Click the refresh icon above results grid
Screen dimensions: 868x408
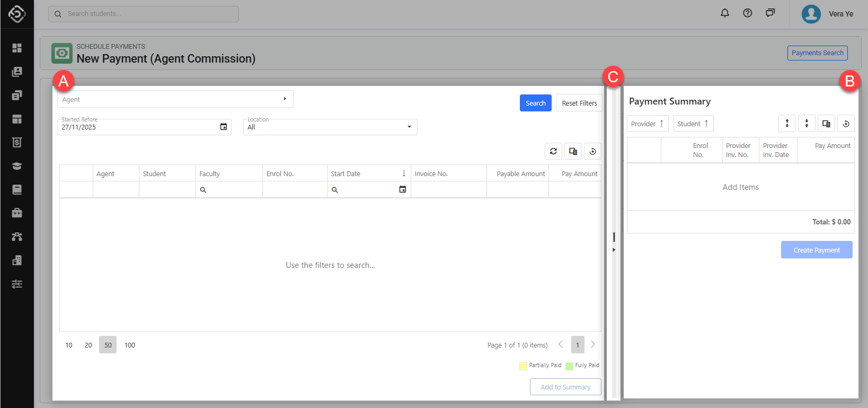click(553, 151)
